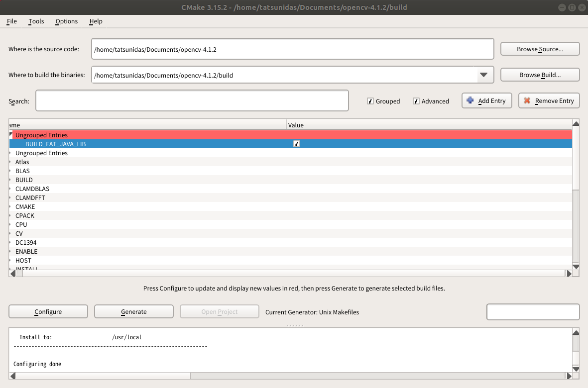Open the Tools menu
Viewport: 588px width, 388px height.
36,21
